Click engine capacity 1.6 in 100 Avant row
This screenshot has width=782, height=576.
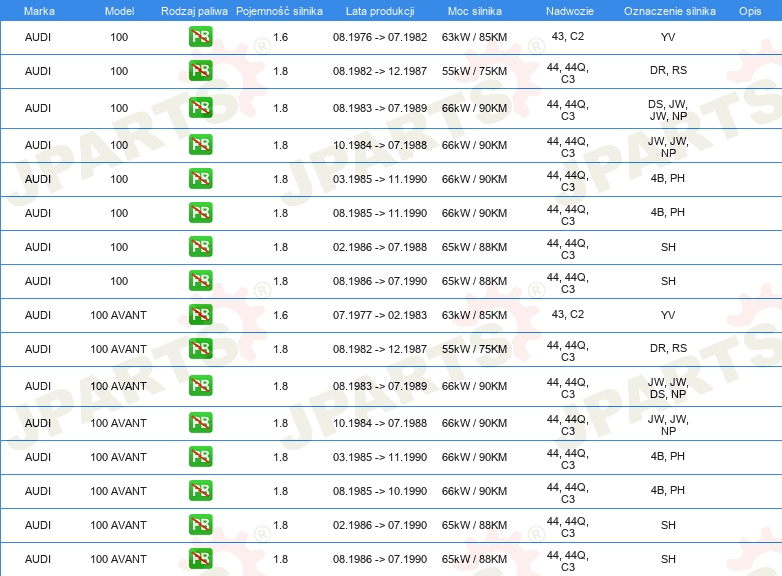point(280,315)
